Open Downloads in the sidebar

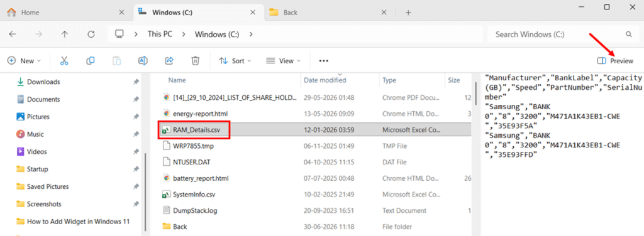tap(43, 82)
